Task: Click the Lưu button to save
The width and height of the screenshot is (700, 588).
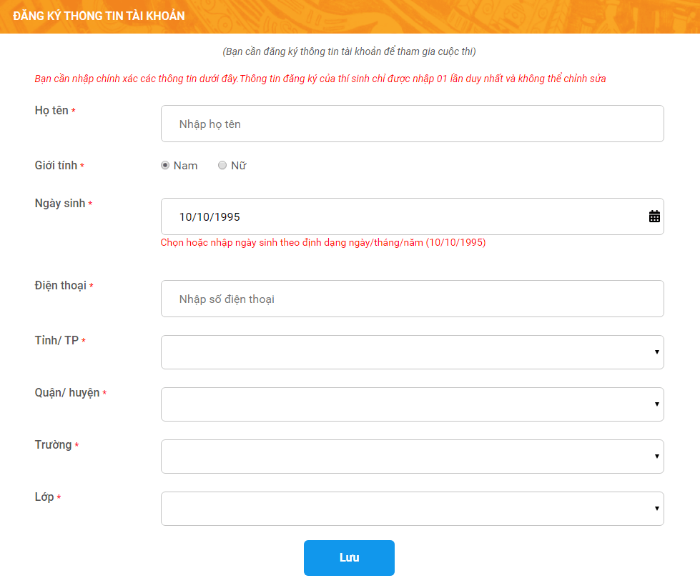Action: pos(349,558)
